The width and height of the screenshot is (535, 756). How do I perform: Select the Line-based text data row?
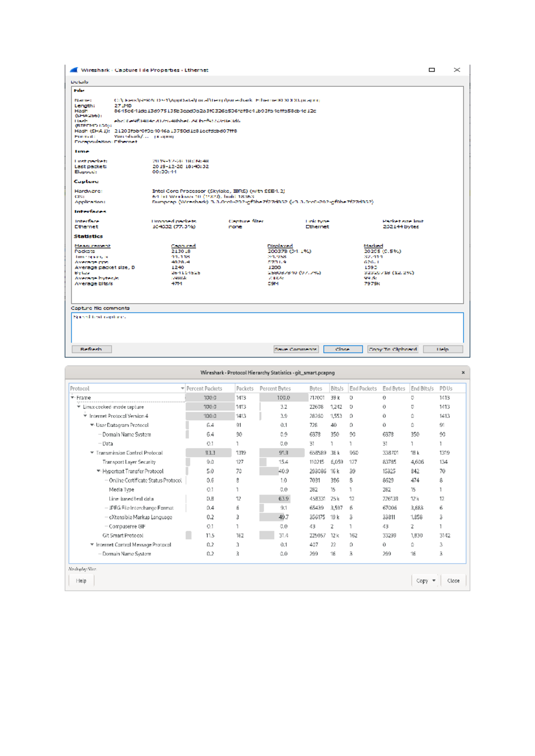pyautogui.click(x=267, y=499)
